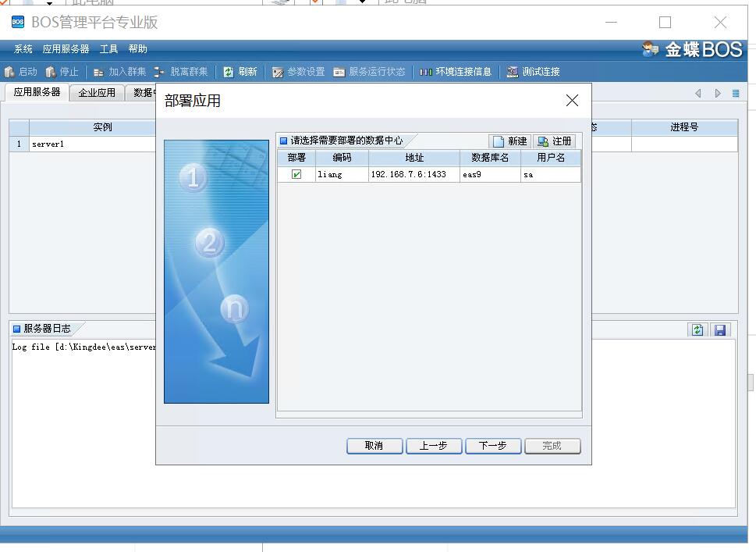Proceed with the 下一步 button

coord(493,446)
